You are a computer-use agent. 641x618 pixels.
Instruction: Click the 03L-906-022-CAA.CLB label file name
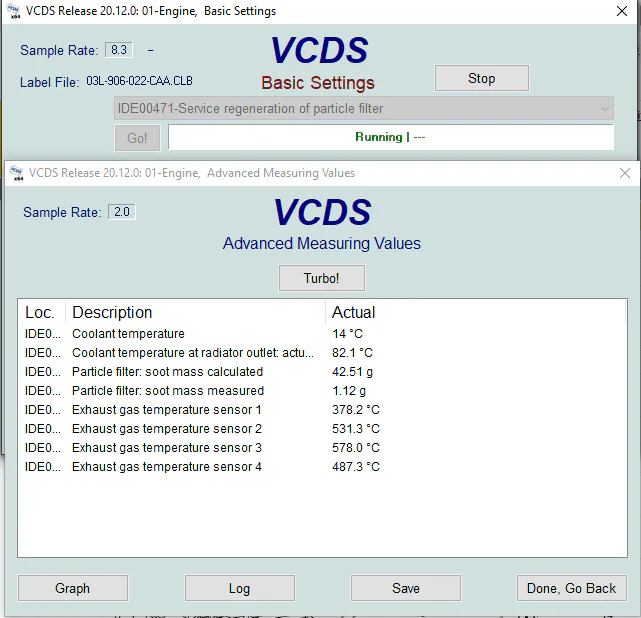(139, 82)
